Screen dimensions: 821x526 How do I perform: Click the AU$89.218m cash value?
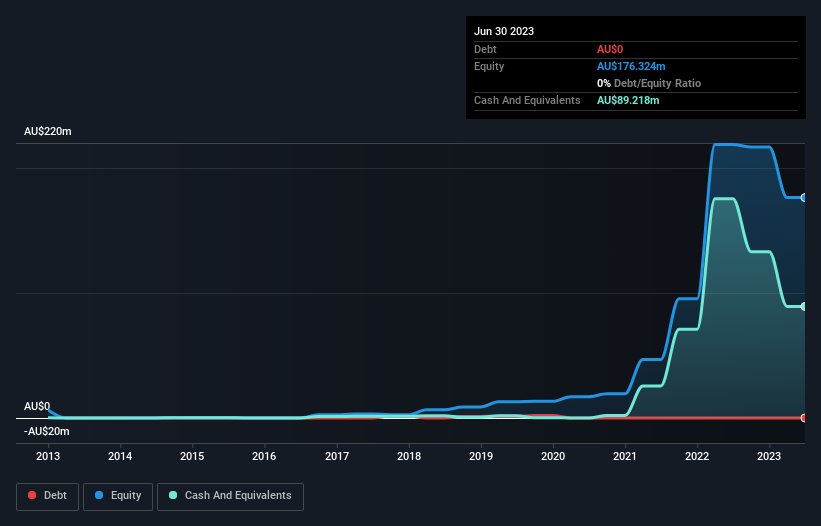click(628, 100)
